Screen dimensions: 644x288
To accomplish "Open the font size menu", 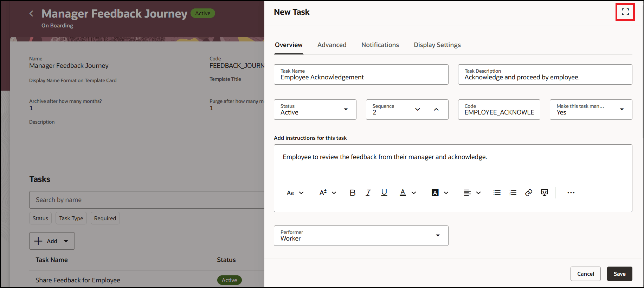I will (328, 192).
